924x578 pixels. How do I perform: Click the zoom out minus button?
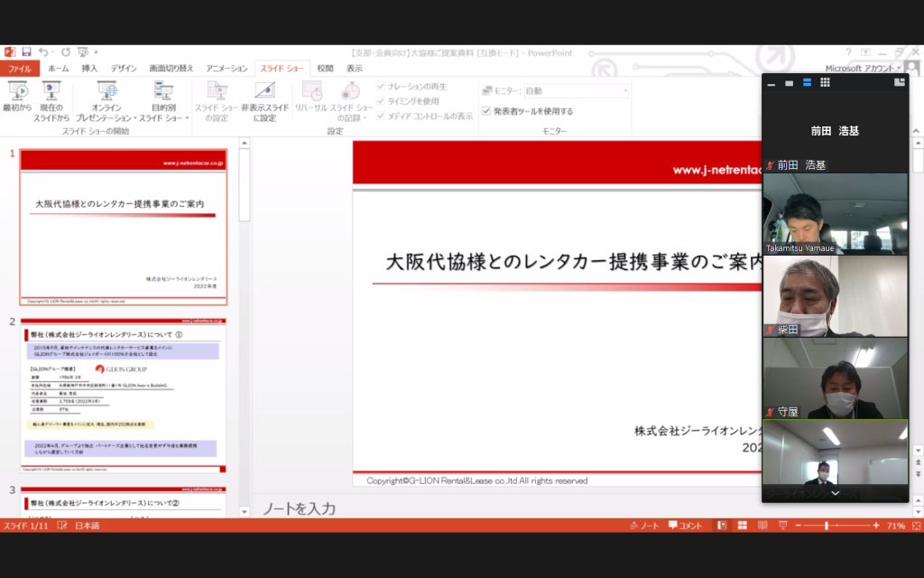click(799, 526)
